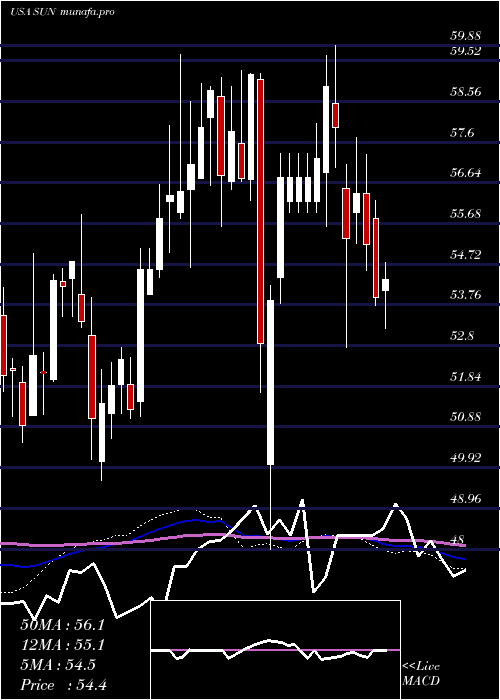Screen dimensions: 500x700
Task: Select the 59.88 price axis label
Action: click(x=465, y=35)
